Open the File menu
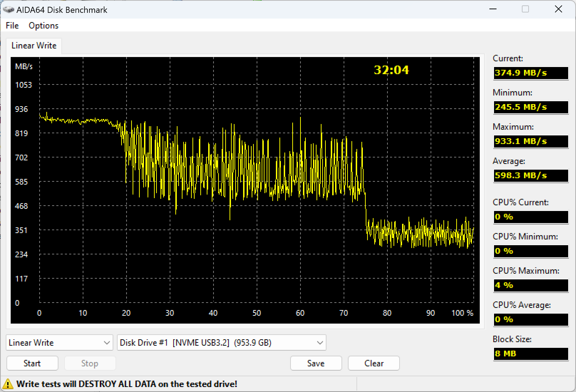Viewport: 576px width, 392px height. pyautogui.click(x=12, y=26)
